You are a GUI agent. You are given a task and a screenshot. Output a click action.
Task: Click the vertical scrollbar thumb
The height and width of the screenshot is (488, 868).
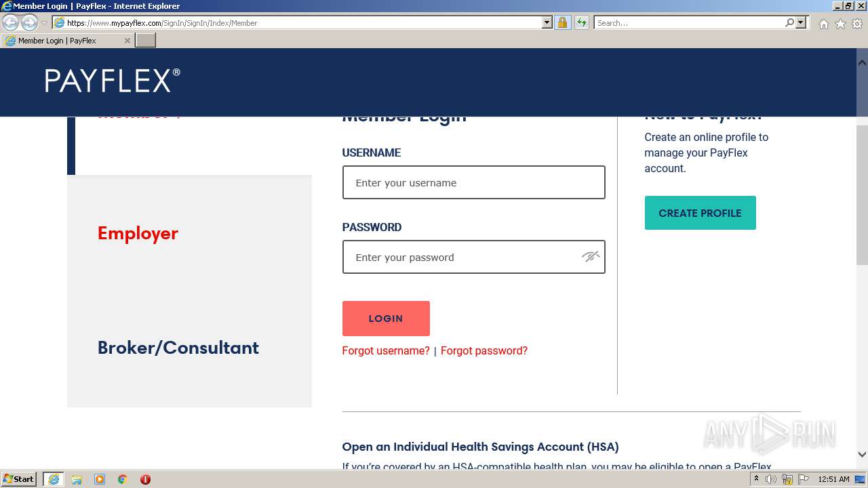point(862,195)
